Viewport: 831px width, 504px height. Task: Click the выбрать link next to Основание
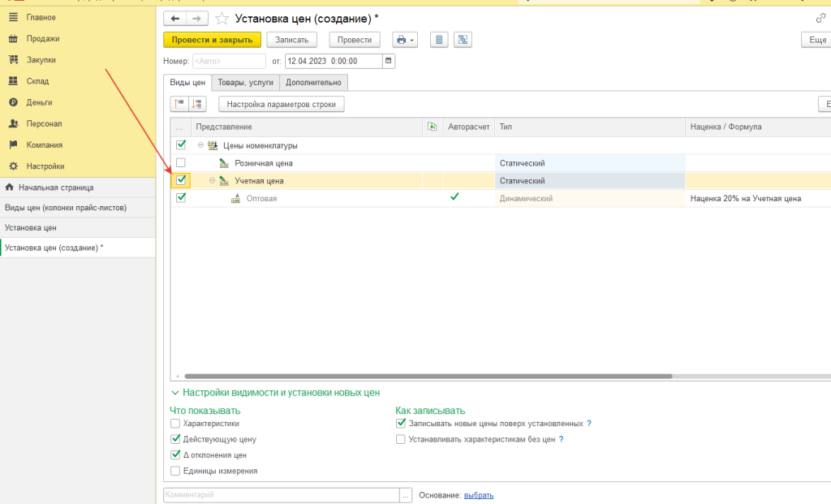pos(479,496)
